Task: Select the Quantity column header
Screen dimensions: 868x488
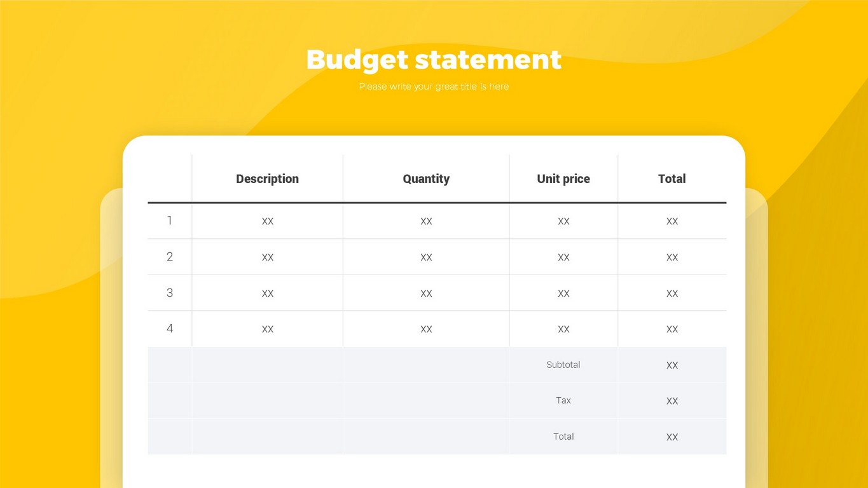Action: coord(426,179)
